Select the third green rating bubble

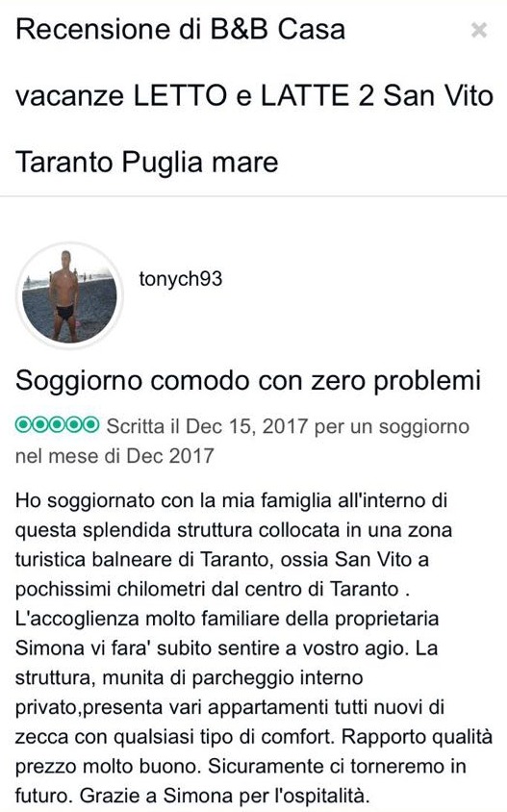point(58,425)
